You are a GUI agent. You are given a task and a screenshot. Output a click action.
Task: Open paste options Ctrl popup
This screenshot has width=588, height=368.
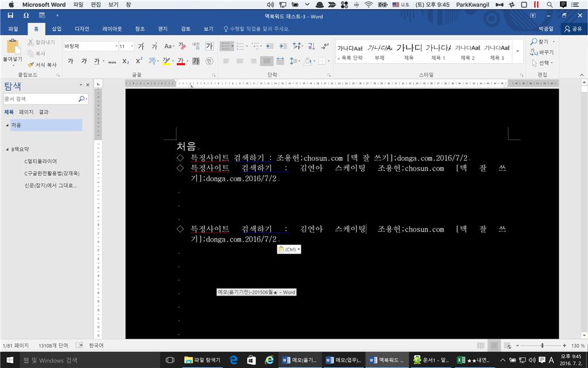coord(289,250)
